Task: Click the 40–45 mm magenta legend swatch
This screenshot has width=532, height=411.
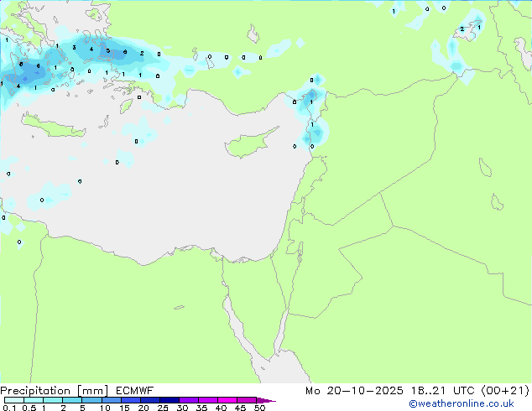Action: 227,400
